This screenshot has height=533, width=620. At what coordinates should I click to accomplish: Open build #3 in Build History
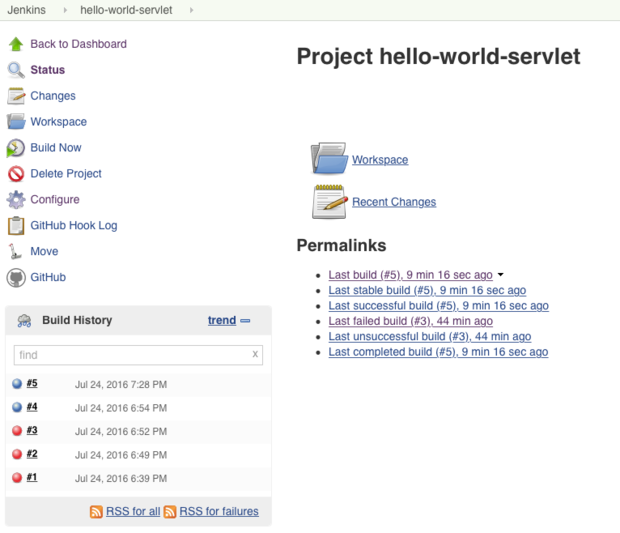coord(32,430)
